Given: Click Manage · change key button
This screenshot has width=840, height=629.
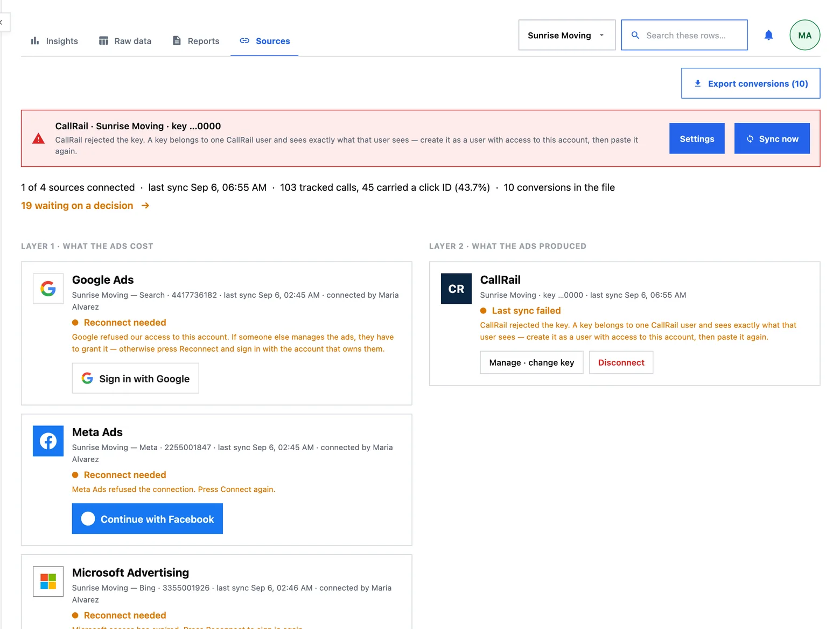Looking at the screenshot, I should [x=531, y=362].
